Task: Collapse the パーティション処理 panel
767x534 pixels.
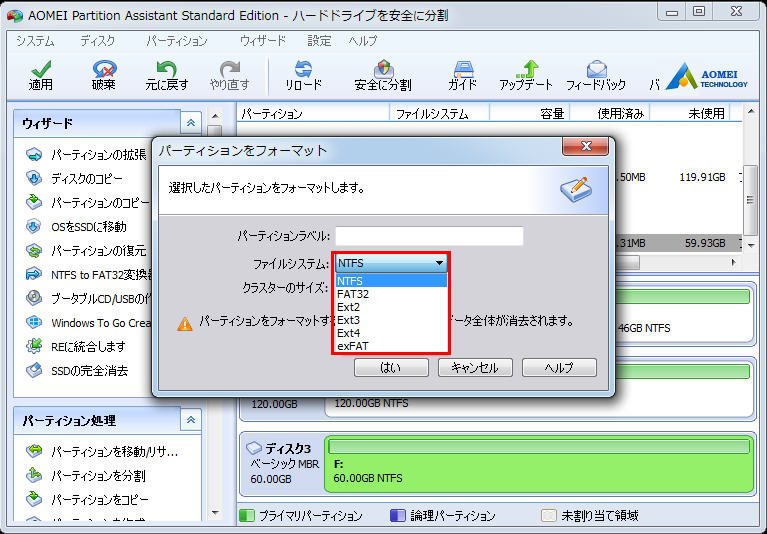Action: pyautogui.click(x=191, y=420)
